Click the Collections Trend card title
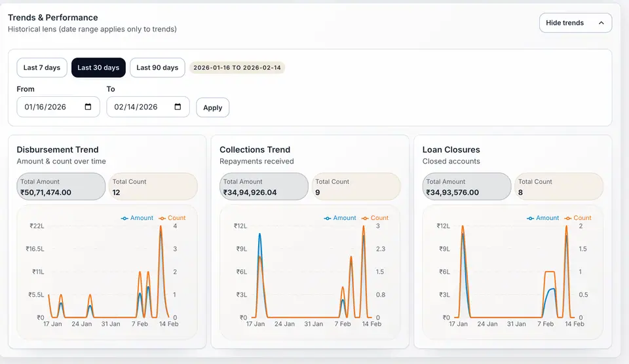 [x=255, y=149]
